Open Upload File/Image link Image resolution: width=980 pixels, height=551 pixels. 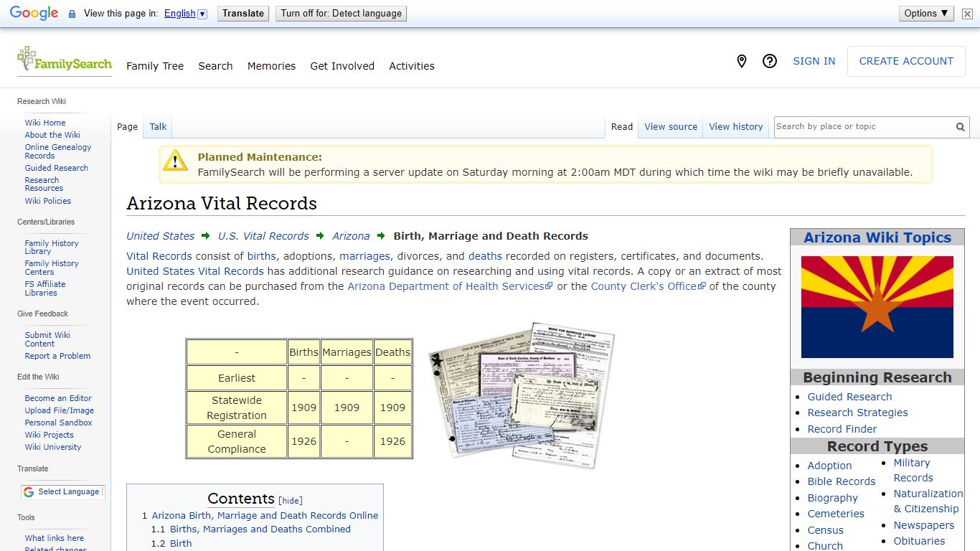(x=60, y=410)
